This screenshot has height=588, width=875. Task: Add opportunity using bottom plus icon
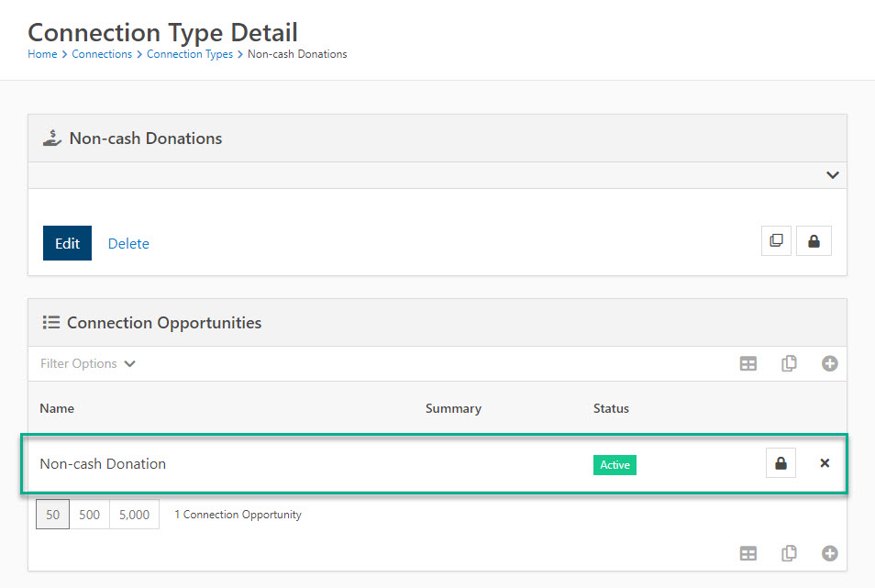click(830, 553)
